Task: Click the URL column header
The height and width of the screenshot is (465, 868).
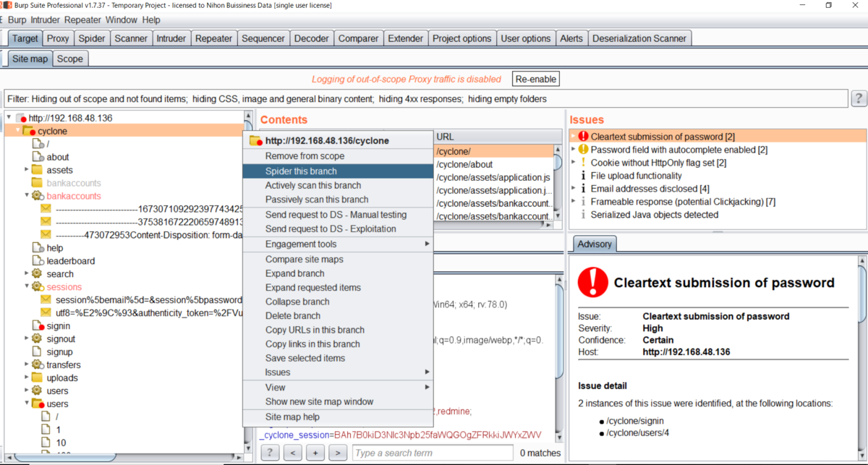Action: 498,137
